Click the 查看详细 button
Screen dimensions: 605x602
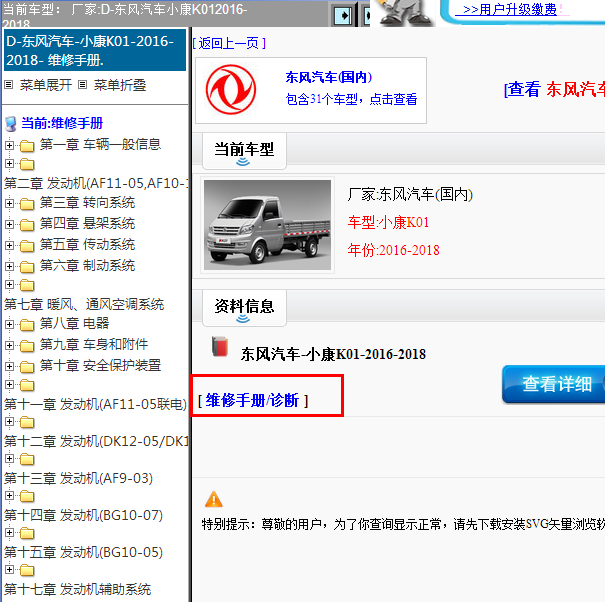[x=554, y=384]
